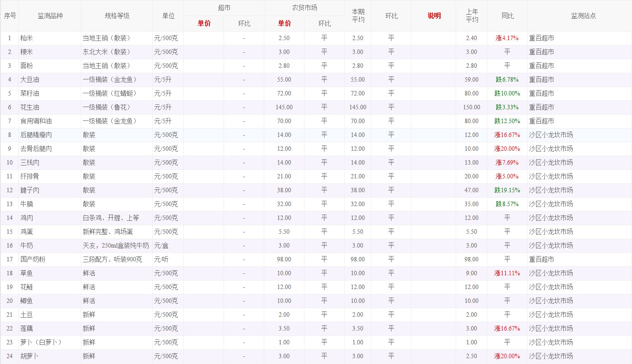The width and height of the screenshot is (632, 364).
Task: Click the 涨5.00% value for 纤排骨
Action: pyautogui.click(x=507, y=177)
